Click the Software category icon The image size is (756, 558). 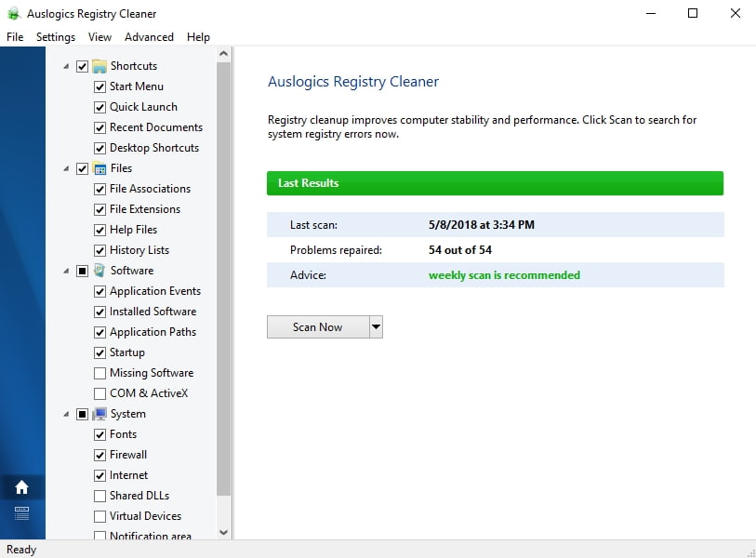(99, 271)
